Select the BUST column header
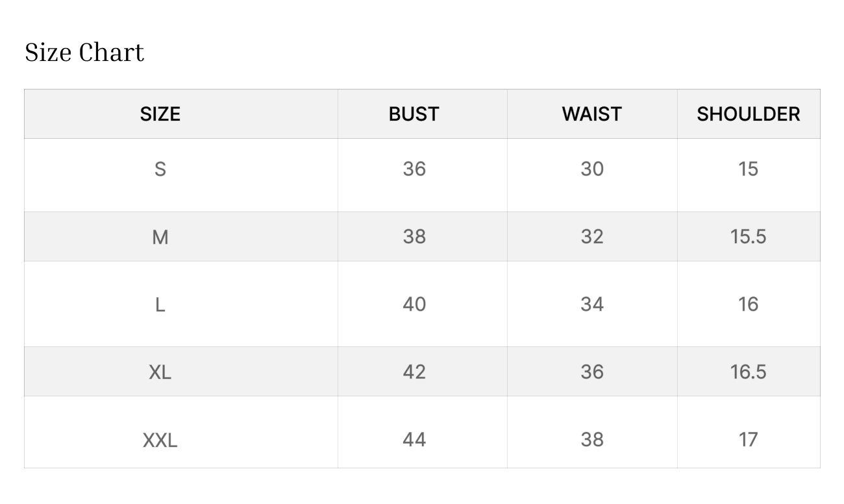This screenshot has width=844, height=504. coord(414,114)
